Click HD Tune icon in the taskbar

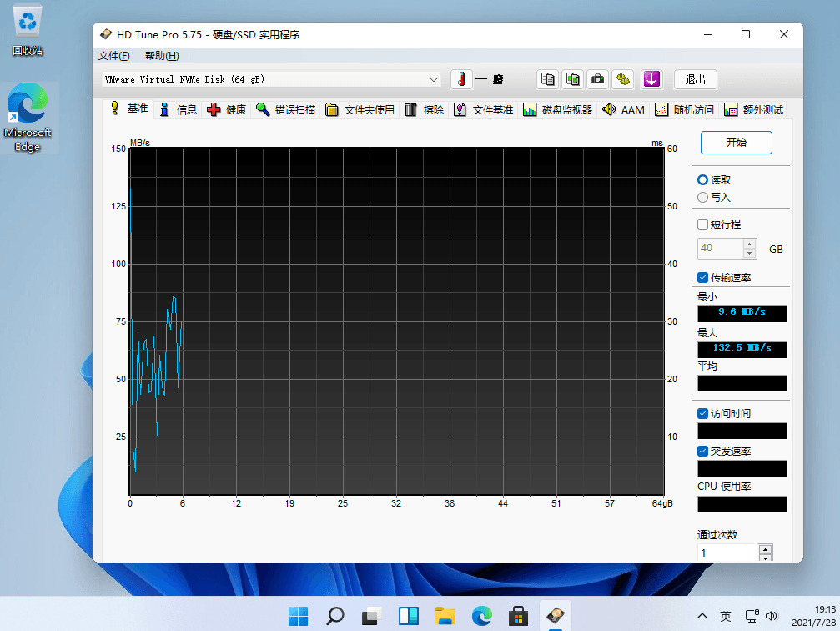(x=555, y=616)
